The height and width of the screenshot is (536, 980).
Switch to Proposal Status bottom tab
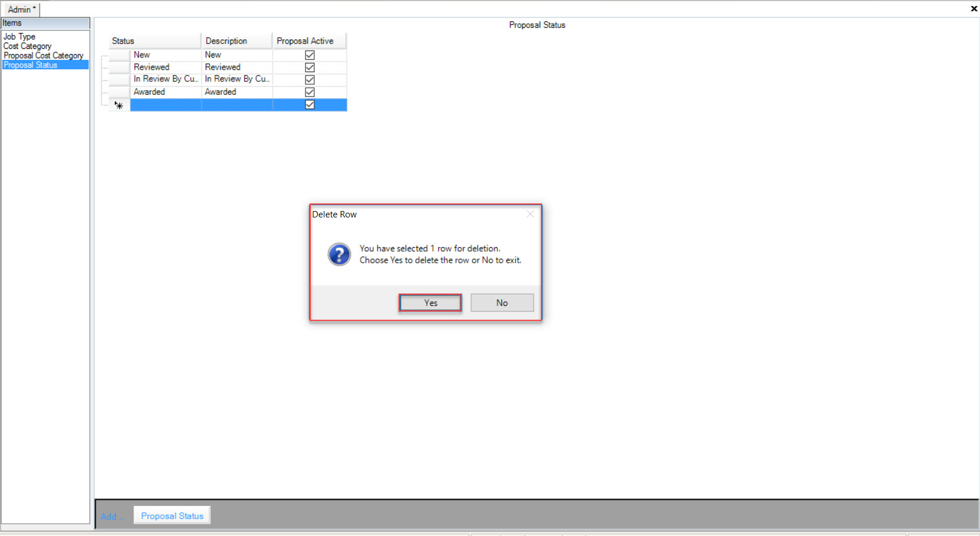pos(172,516)
